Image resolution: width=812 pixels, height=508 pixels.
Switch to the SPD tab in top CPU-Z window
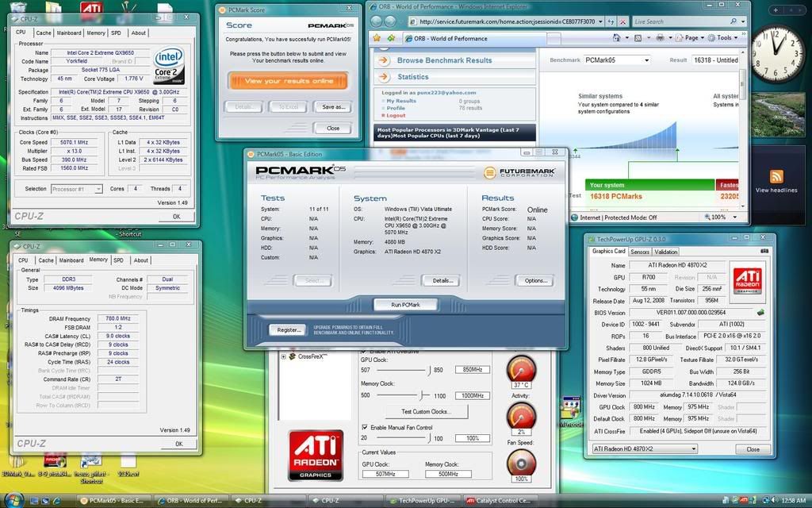116,33
